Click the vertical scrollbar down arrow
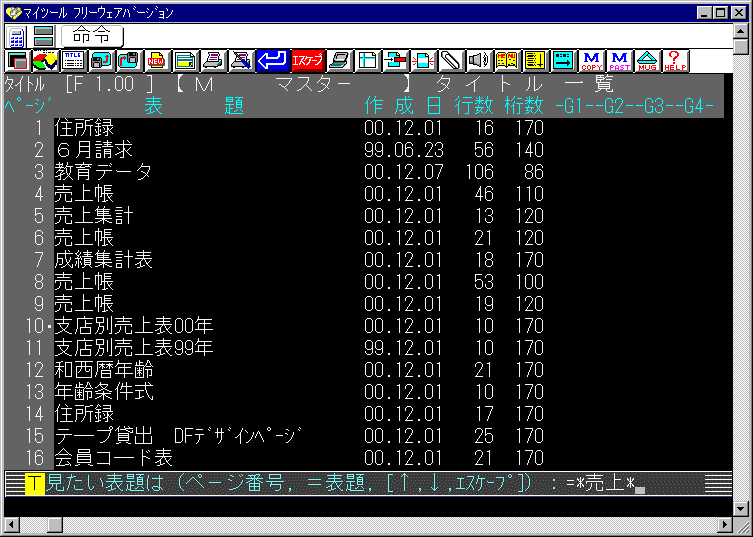The image size is (753, 537). click(741, 508)
